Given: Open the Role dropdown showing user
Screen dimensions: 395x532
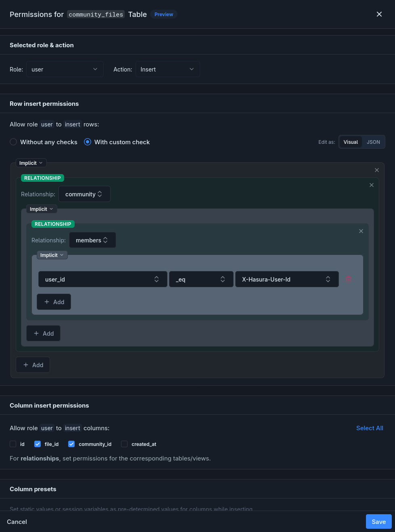Looking at the screenshot, I should 65,69.
